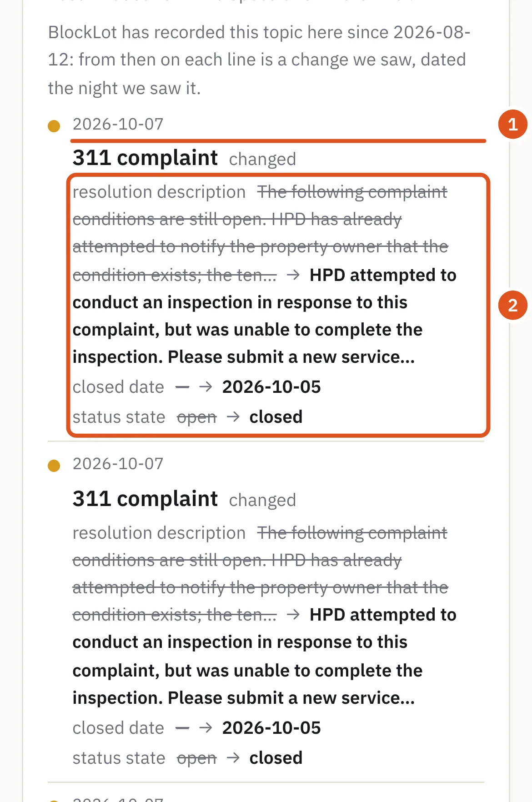
Task: Click the yellow dot beside the second 2026-10-07 entry
Action: [x=54, y=466]
